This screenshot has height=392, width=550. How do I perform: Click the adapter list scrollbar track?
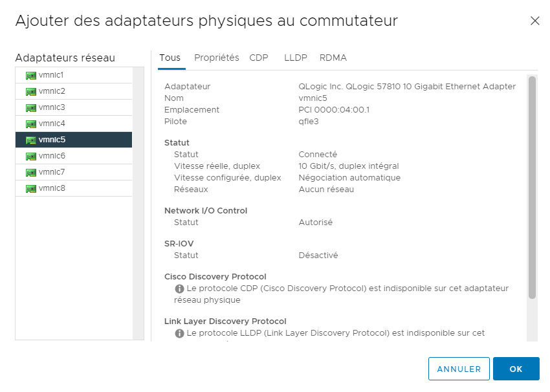click(x=138, y=203)
